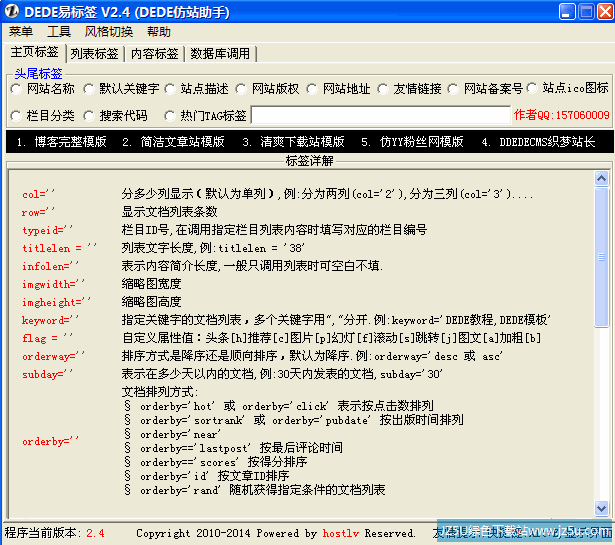Viewport: 615px width, 545px height.
Task: Click the scroll up arrow in 标签详解
Action: pos(601,178)
